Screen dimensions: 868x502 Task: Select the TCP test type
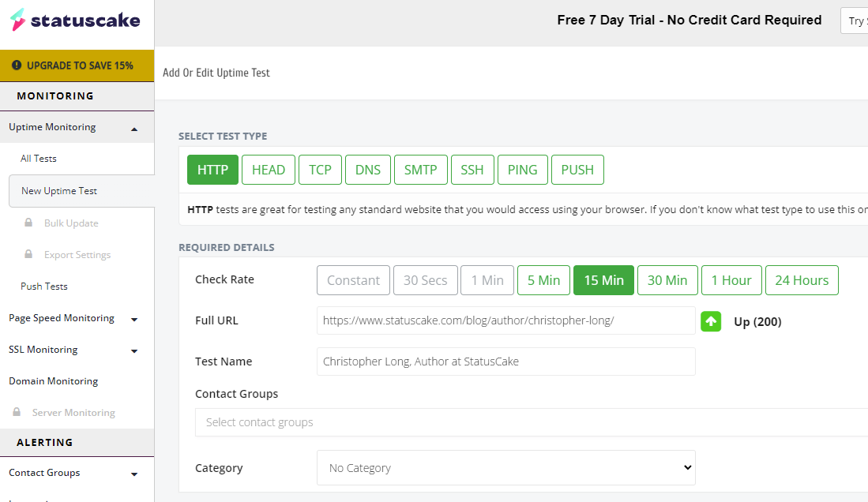320,170
